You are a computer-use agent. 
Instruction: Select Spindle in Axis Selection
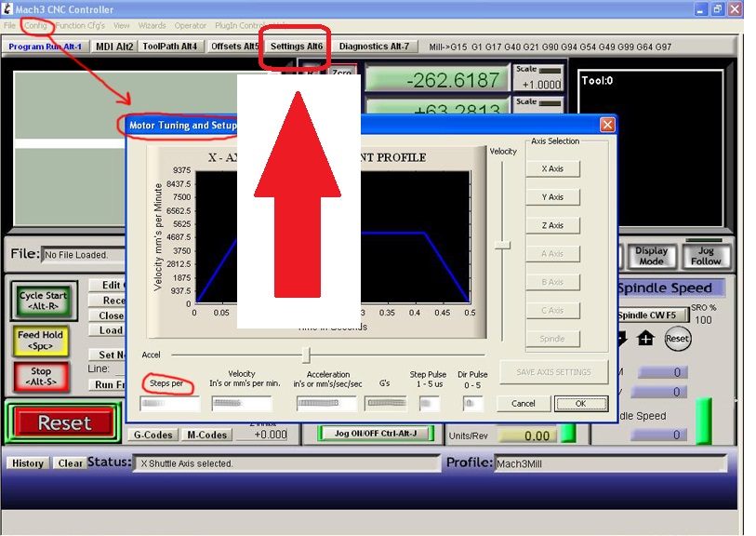coord(552,339)
